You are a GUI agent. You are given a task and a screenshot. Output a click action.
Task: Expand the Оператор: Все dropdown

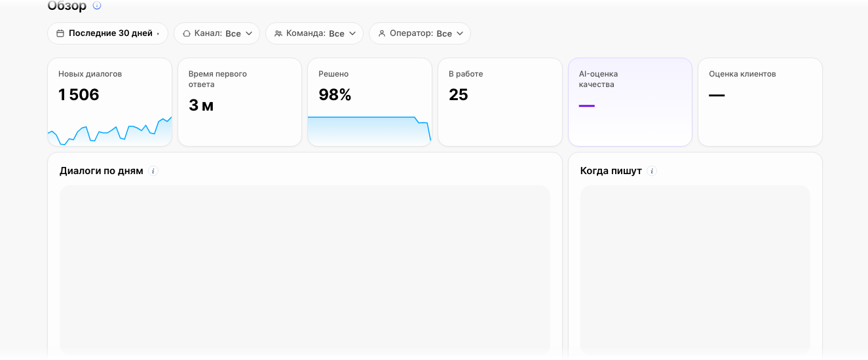(x=420, y=33)
